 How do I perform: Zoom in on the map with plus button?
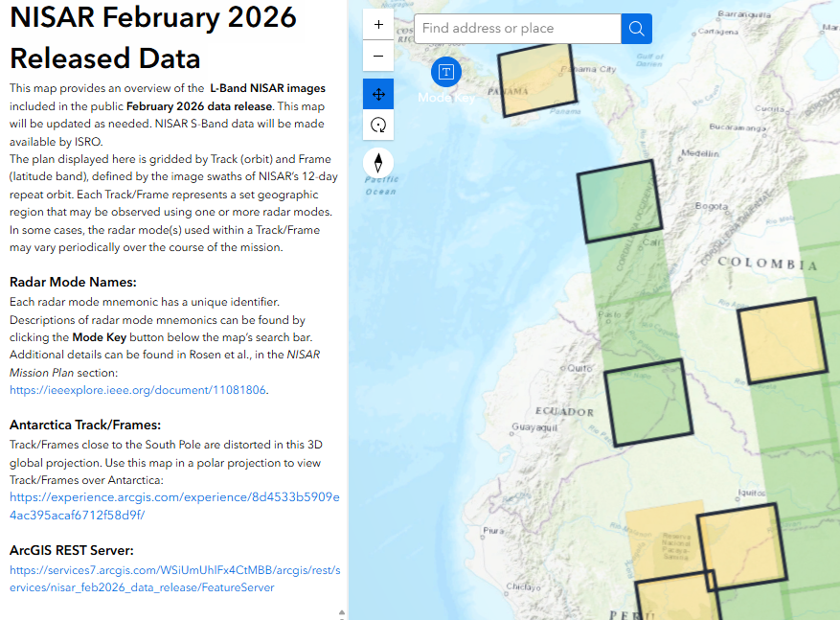pos(378,24)
